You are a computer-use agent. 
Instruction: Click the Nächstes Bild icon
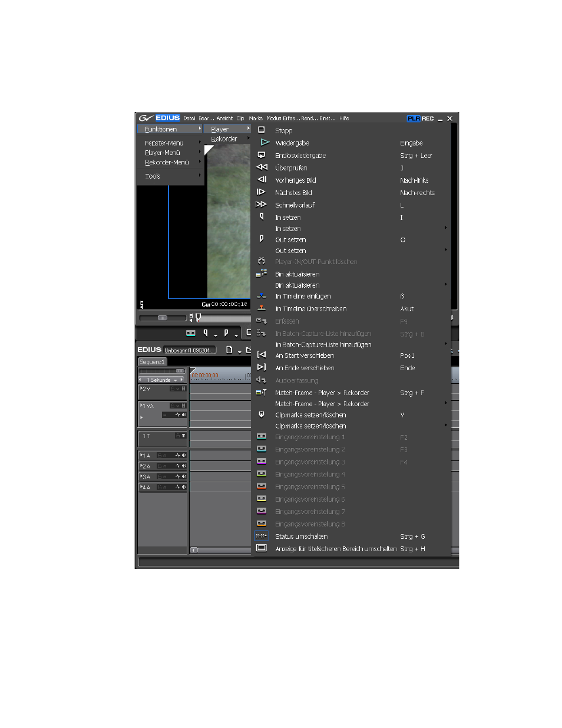point(261,192)
